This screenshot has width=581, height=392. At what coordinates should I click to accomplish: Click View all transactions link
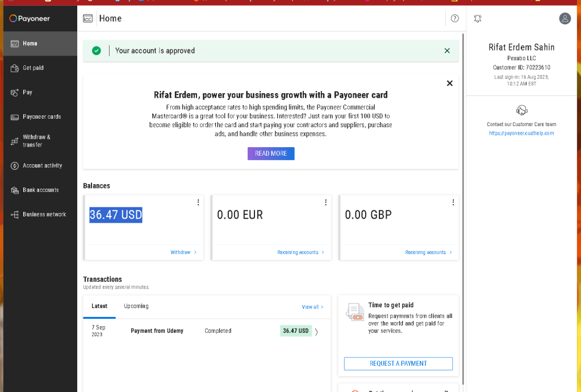[x=312, y=307]
